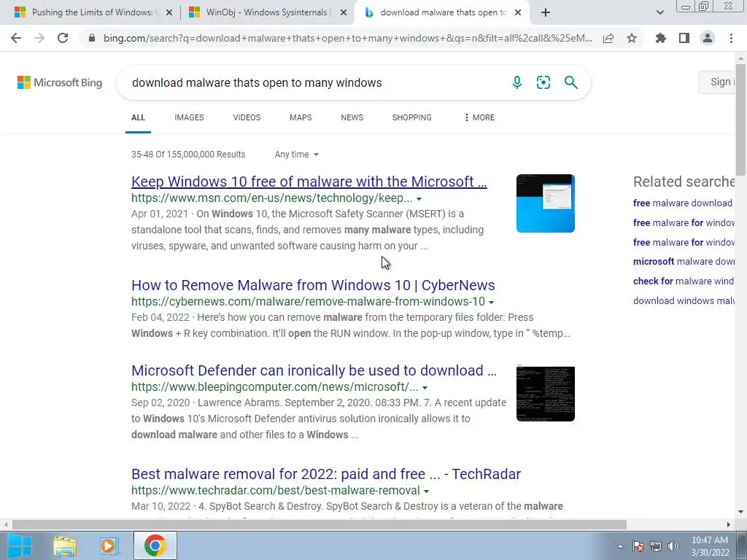Click the blue Windows 10 result thumbnail
The width and height of the screenshot is (747, 560).
click(546, 203)
